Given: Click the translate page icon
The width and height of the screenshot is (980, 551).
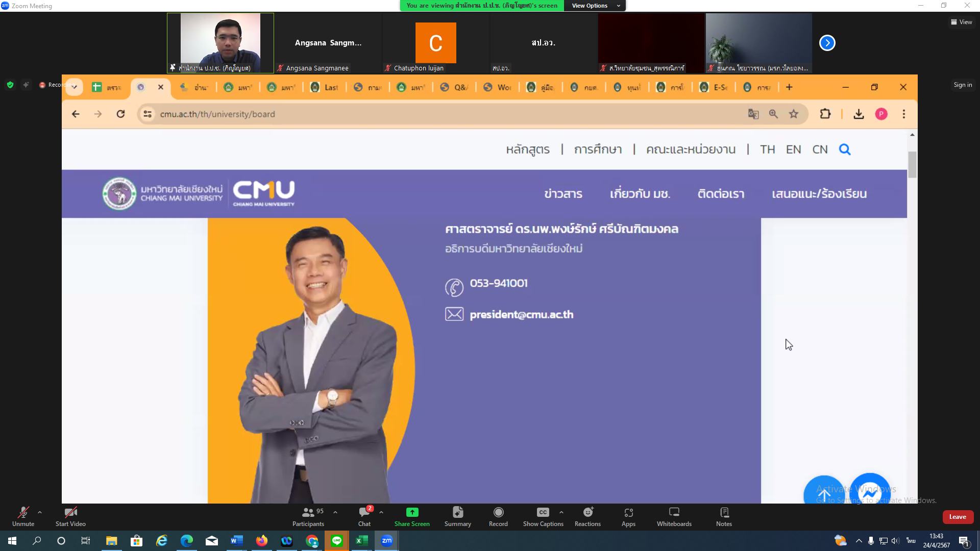Looking at the screenshot, I should [753, 114].
